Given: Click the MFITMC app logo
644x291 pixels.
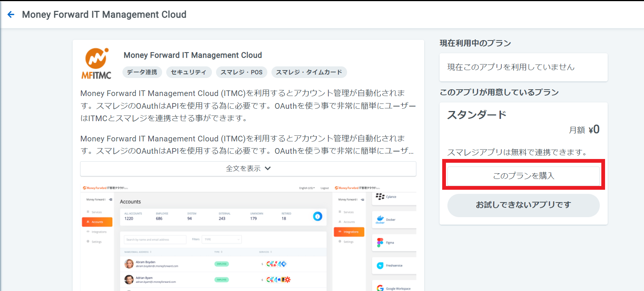Looking at the screenshot, I should click(x=97, y=63).
